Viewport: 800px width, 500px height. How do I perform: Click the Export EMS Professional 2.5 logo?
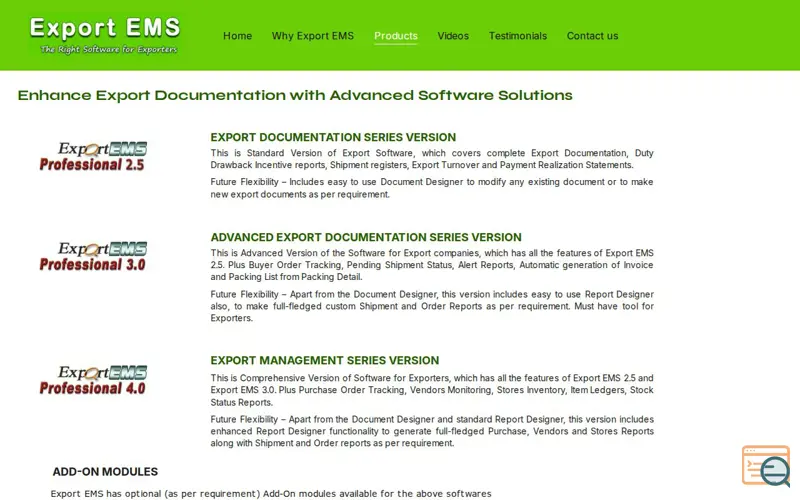pos(93,156)
